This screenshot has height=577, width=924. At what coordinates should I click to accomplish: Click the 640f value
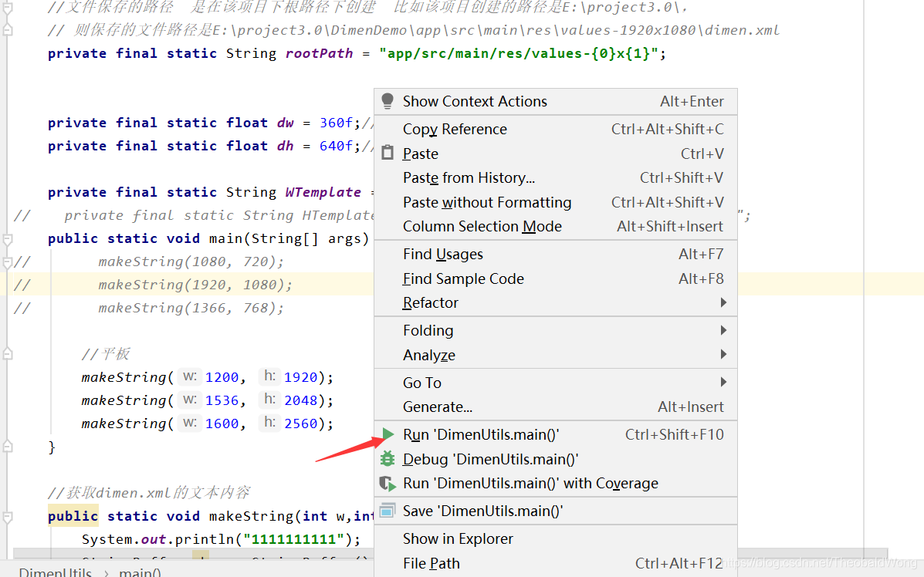click(x=336, y=146)
